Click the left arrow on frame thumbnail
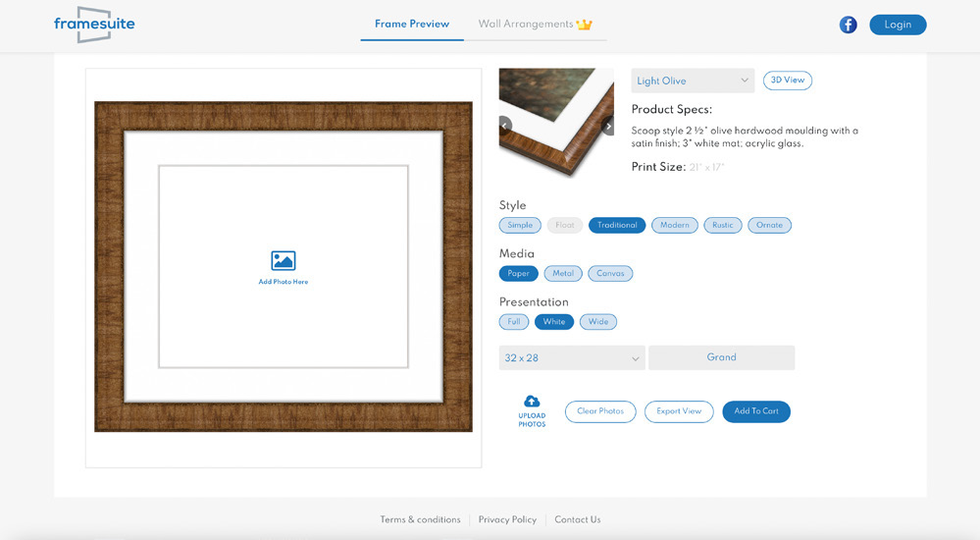980x540 pixels. pyautogui.click(x=505, y=126)
